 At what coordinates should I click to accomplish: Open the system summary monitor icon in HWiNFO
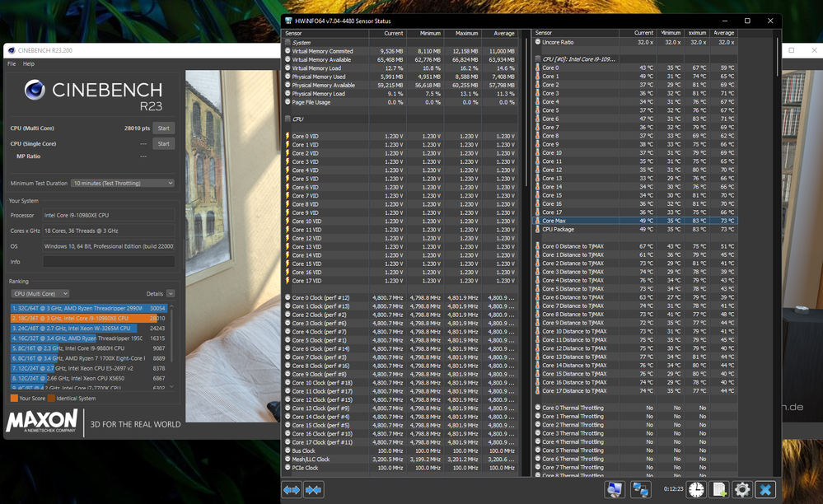pyautogui.click(x=615, y=490)
